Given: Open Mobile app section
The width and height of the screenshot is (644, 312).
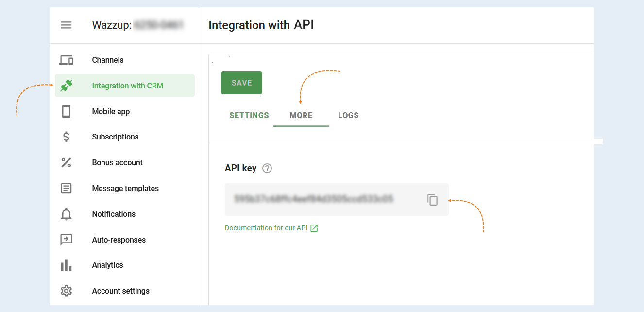Looking at the screenshot, I should click(125, 111).
